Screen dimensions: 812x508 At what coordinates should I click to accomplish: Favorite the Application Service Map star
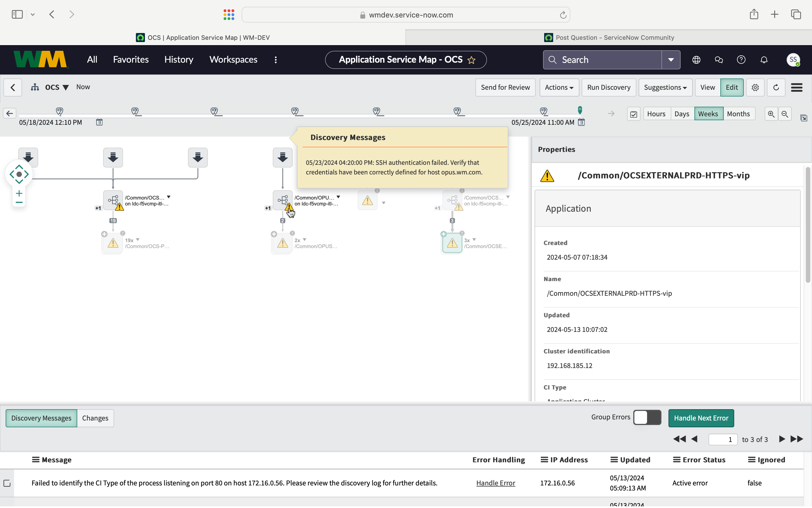(471, 60)
